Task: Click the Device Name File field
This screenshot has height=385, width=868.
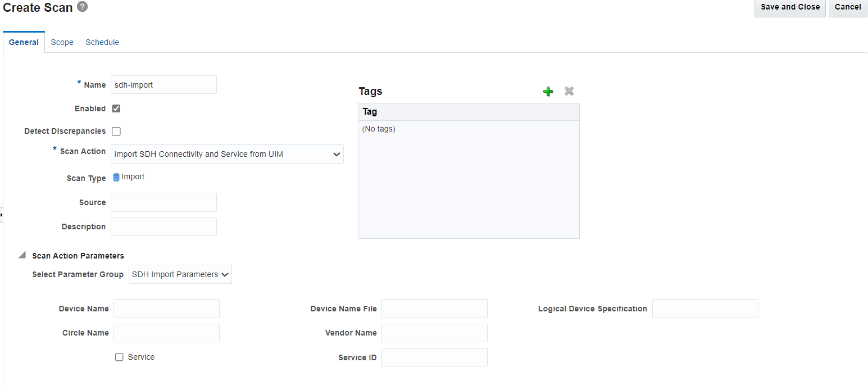Action: click(434, 309)
